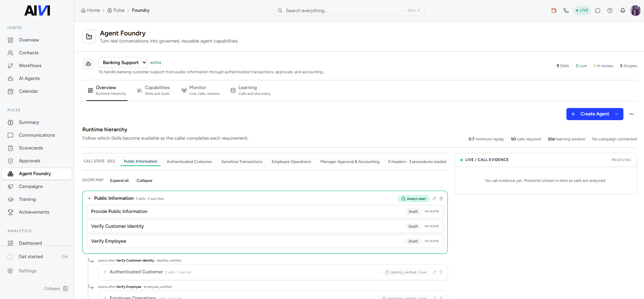644x299 pixels.
Task: Open the Create Agent dropdown arrow
Action: coord(617,114)
